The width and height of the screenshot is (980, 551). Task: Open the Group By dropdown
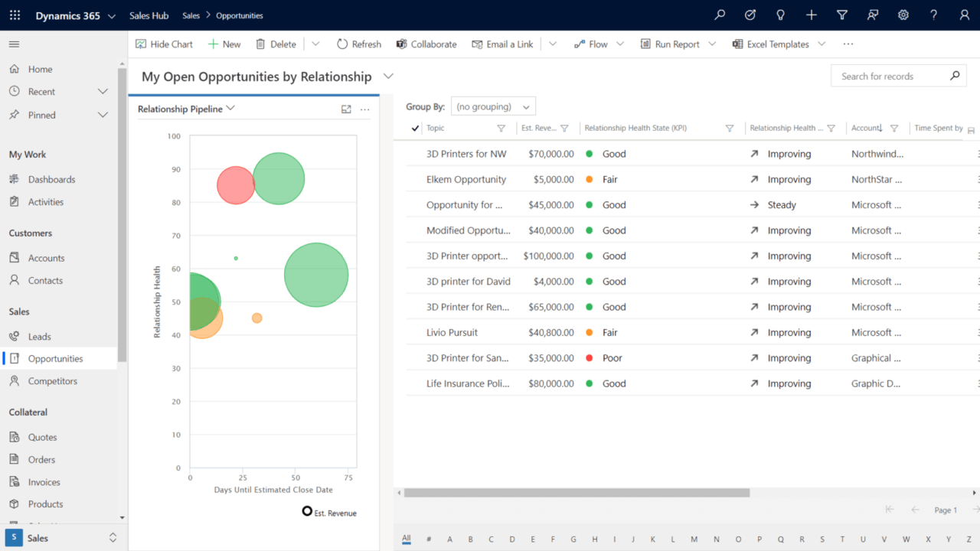pos(493,106)
